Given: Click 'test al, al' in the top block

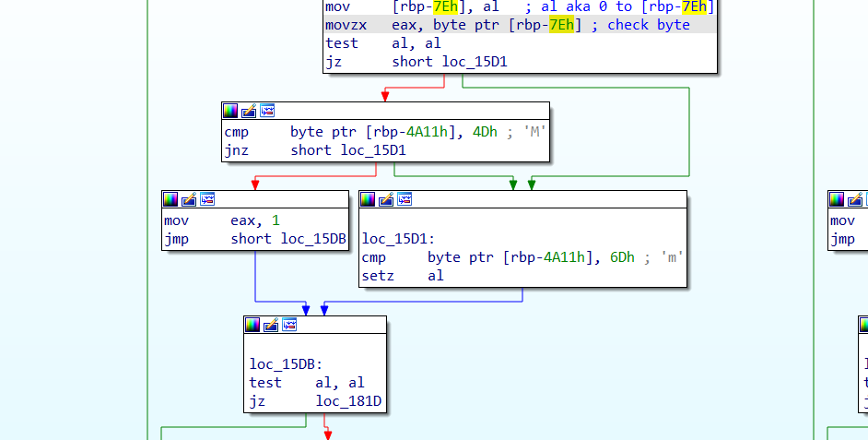Looking at the screenshot, I should (383, 43).
